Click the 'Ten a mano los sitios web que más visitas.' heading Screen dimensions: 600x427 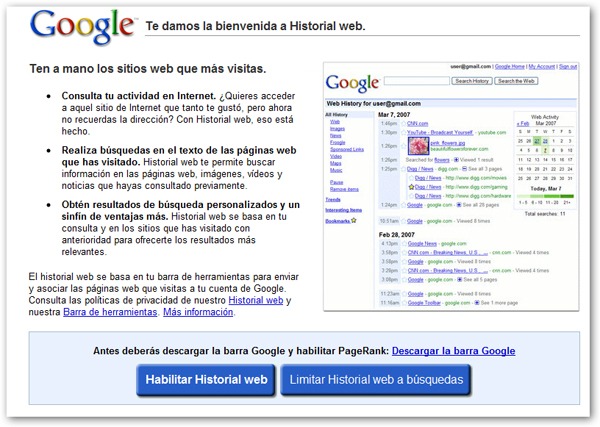coord(148,69)
